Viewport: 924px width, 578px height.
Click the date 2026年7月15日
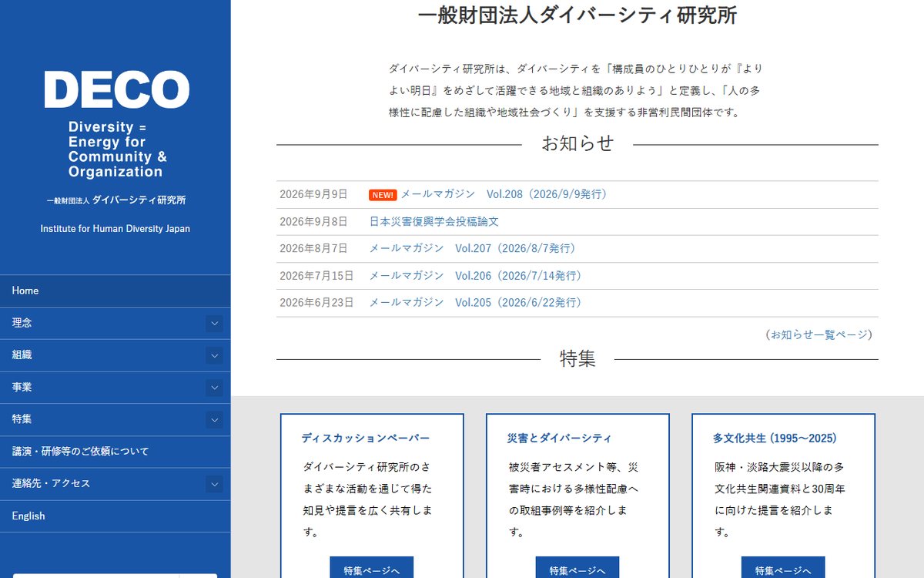click(316, 275)
